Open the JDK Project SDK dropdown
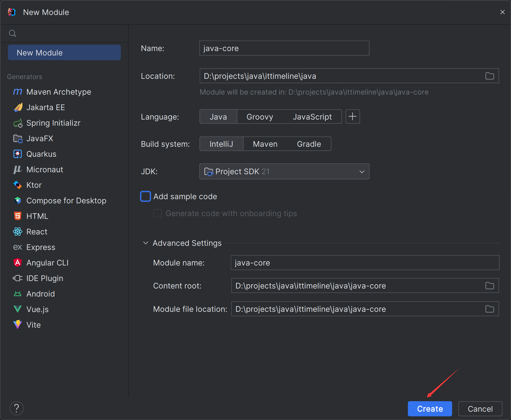Screen dimensions: 511x420 284,171
